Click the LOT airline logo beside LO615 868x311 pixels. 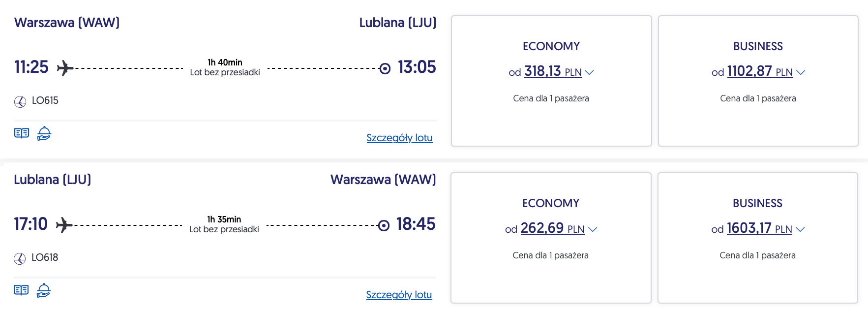[20, 102]
